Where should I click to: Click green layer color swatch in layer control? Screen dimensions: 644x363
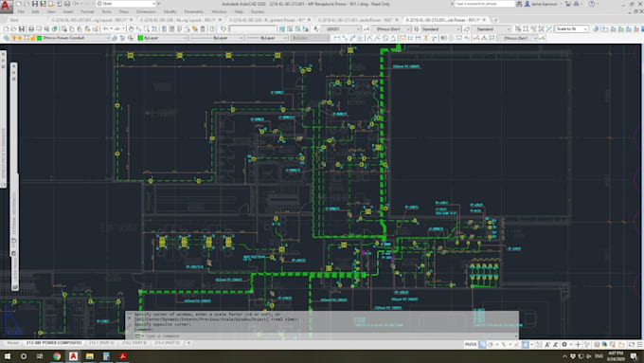pos(40,38)
